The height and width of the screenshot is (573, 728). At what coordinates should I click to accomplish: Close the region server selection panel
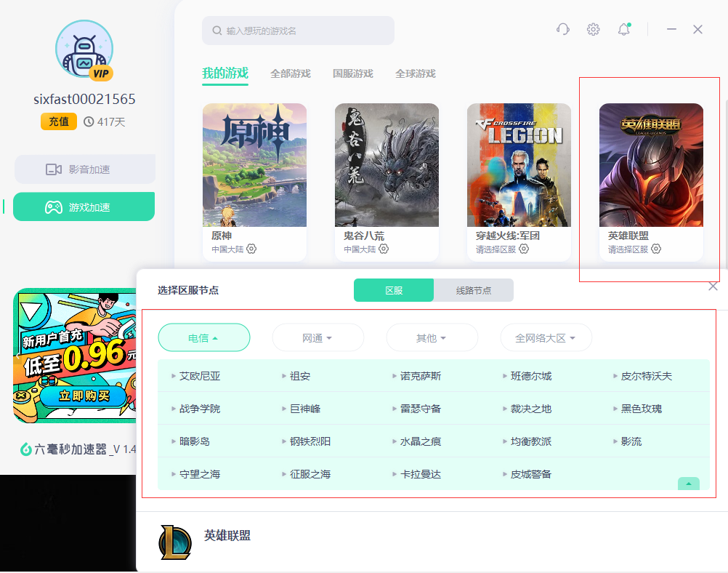(x=713, y=286)
